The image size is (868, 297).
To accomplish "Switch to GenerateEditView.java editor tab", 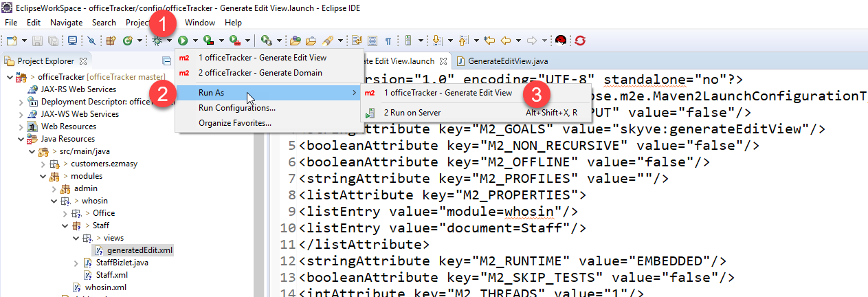I will point(502,61).
